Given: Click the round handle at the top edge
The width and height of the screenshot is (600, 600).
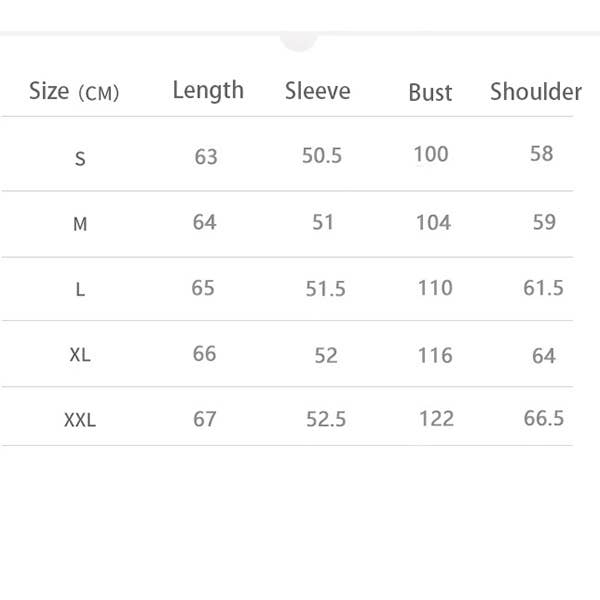Looking at the screenshot, I should 299,40.
